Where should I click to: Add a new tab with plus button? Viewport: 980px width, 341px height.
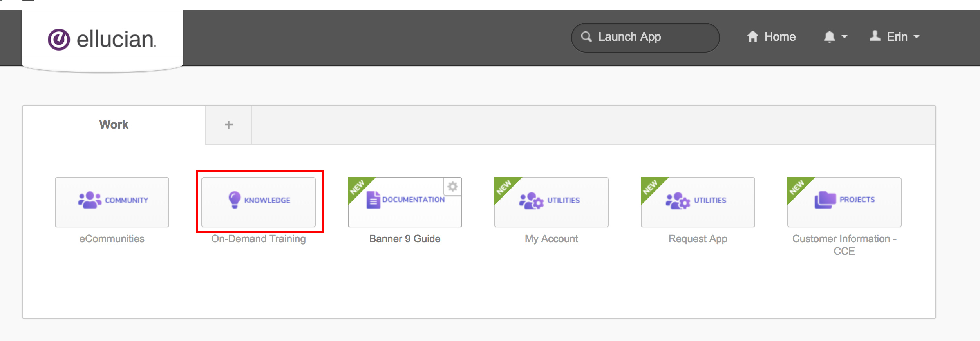(x=229, y=125)
